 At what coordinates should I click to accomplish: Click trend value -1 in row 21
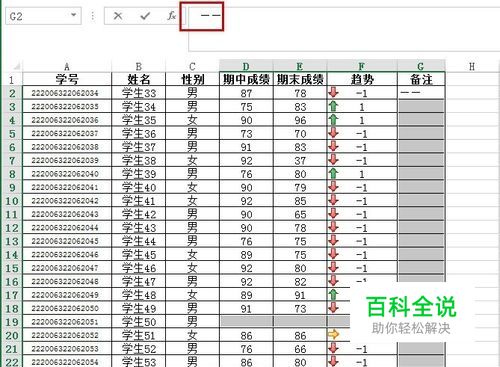[362, 349]
